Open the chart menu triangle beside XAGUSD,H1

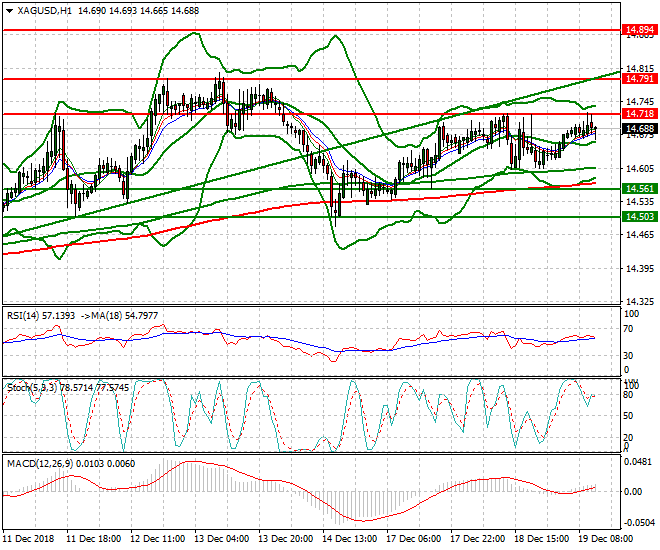pyautogui.click(x=10, y=11)
